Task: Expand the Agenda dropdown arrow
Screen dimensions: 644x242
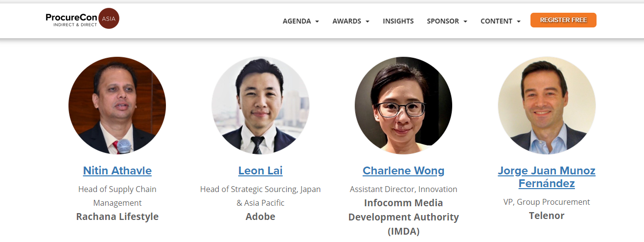Action: [x=317, y=22]
